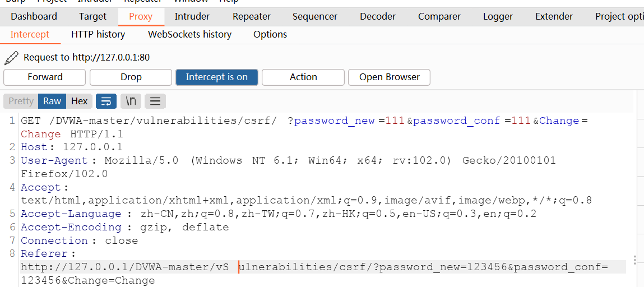Viewport: 644px width, 287px height.
Task: Toggle the show non-printable characters \n button
Action: point(131,101)
